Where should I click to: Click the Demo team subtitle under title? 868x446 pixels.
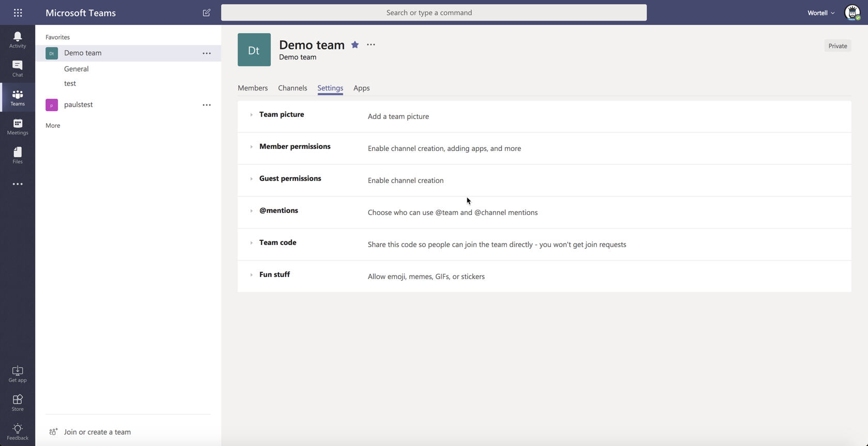pyautogui.click(x=298, y=57)
